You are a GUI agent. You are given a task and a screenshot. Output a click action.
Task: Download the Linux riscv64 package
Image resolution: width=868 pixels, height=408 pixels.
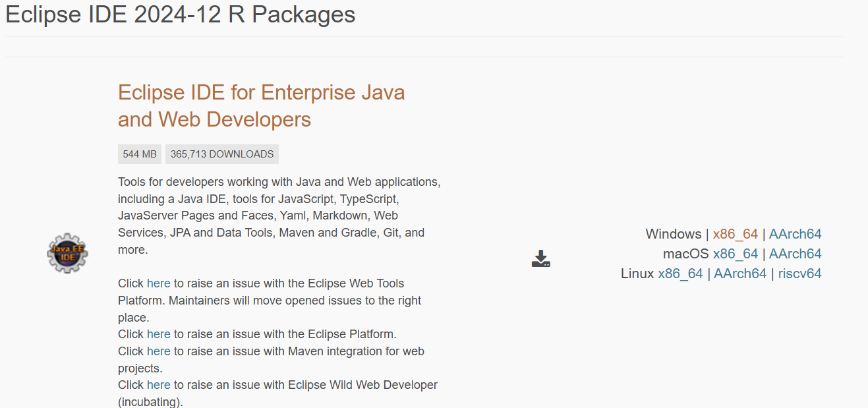point(799,274)
